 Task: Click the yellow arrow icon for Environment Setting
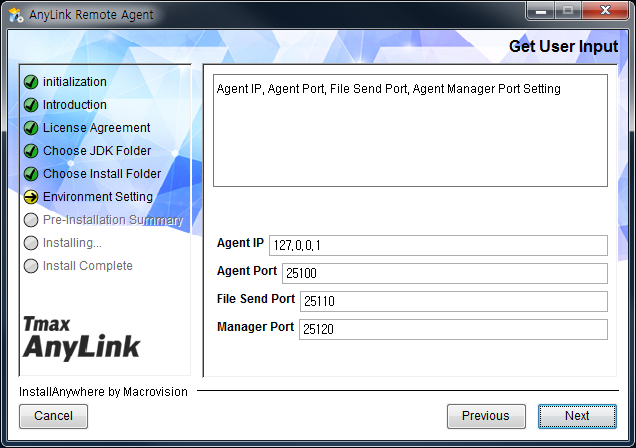31,197
